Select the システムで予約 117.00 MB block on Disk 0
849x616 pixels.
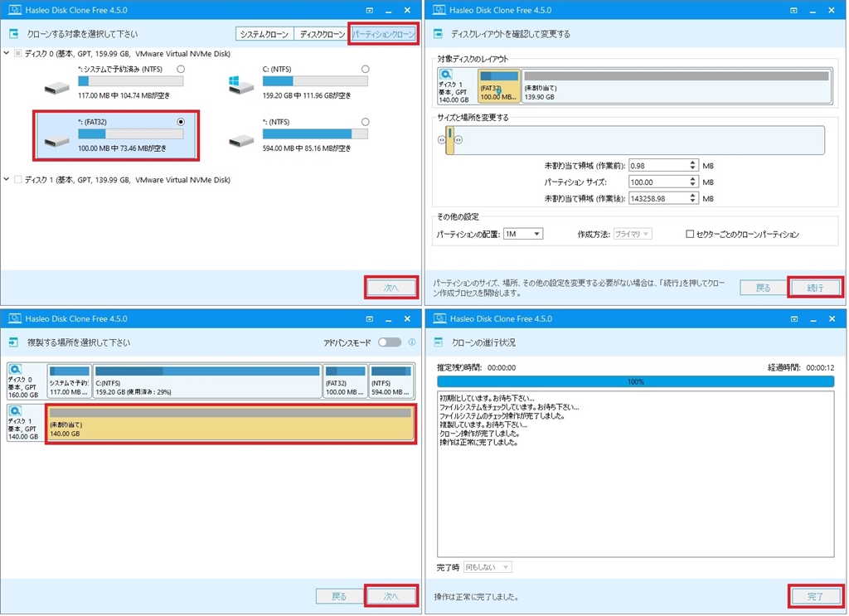70,381
